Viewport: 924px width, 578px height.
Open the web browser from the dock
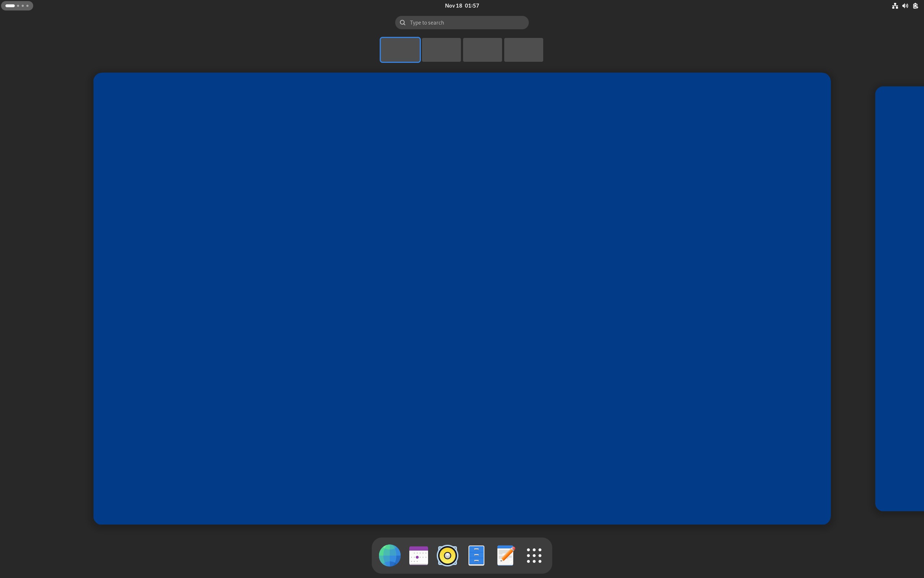click(389, 555)
